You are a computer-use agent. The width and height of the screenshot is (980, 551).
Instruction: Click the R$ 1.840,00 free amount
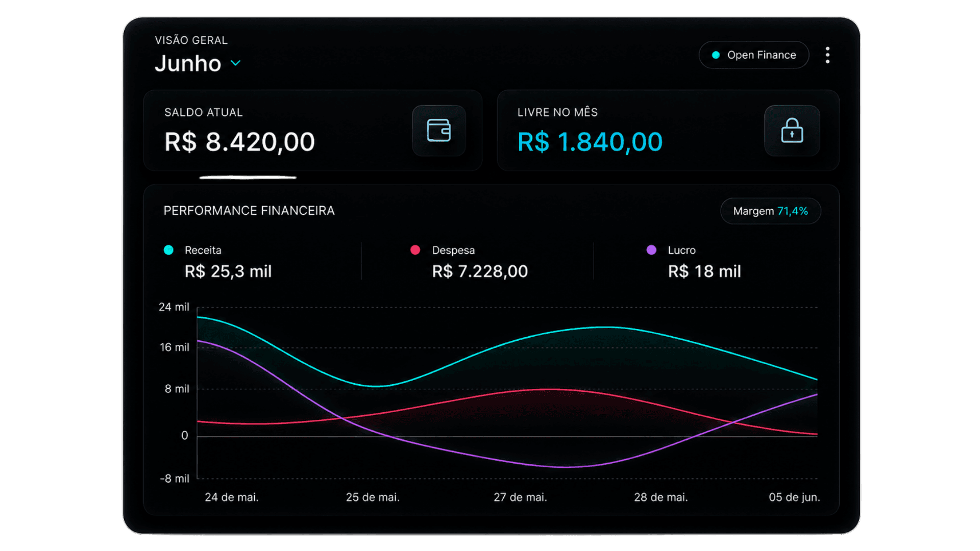[x=590, y=142]
